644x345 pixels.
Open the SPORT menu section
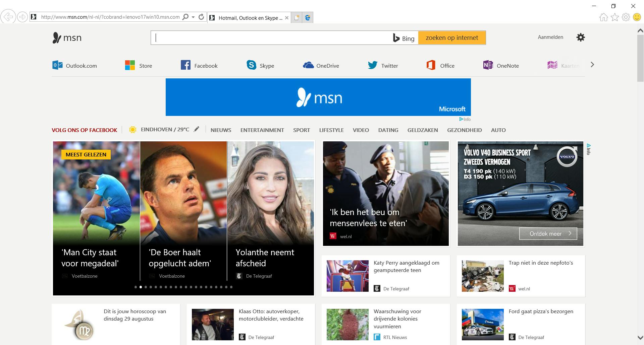pyautogui.click(x=302, y=130)
